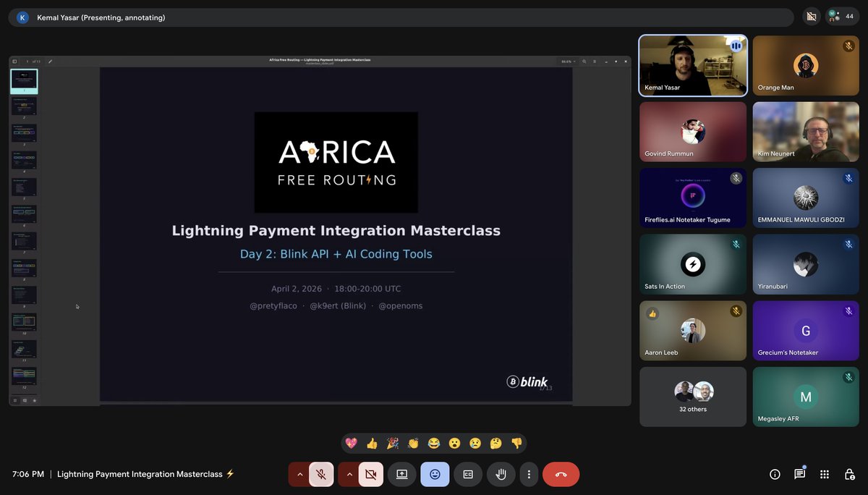The width and height of the screenshot is (868, 495).
Task: Select Kim Neunert video tile
Action: coord(806,132)
